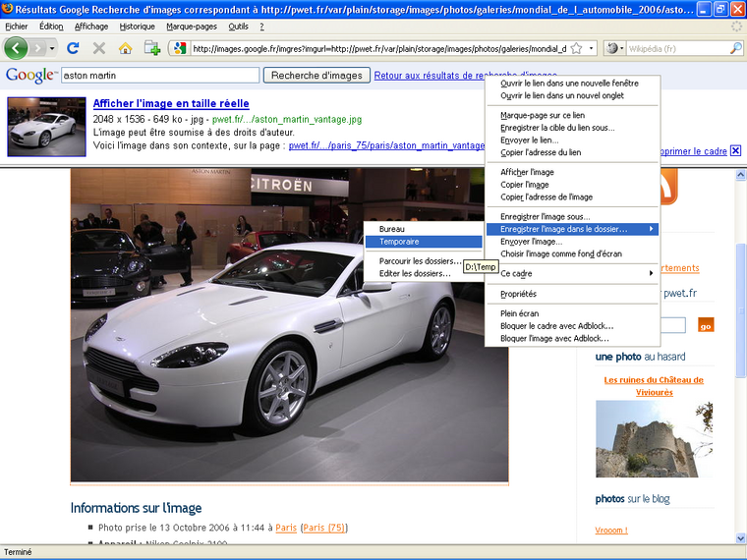
Task: Open the Édition menu
Action: (x=51, y=27)
